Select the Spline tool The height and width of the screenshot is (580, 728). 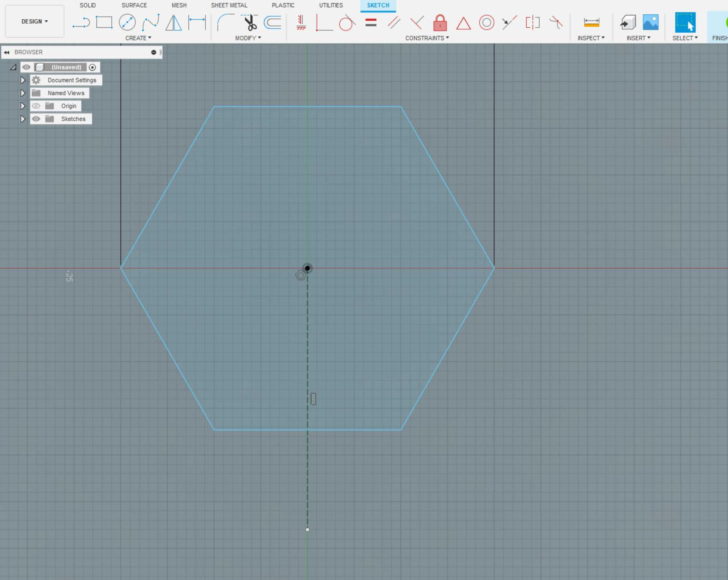[x=151, y=23]
